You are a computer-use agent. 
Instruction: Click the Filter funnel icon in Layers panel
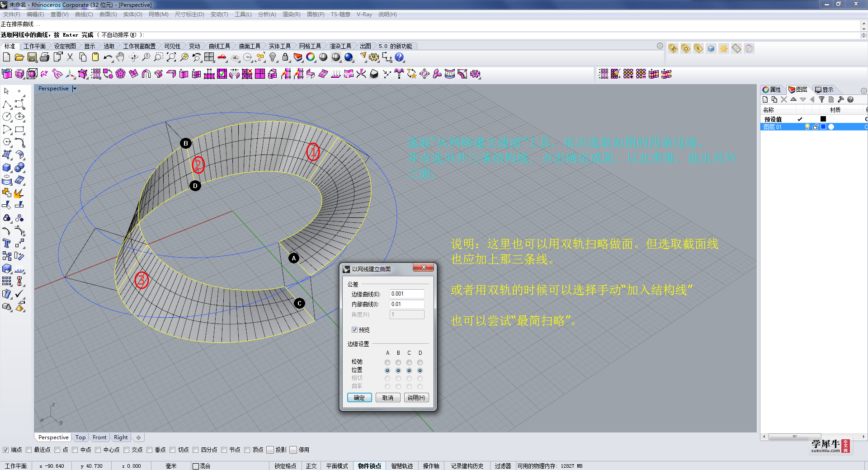[x=822, y=99]
